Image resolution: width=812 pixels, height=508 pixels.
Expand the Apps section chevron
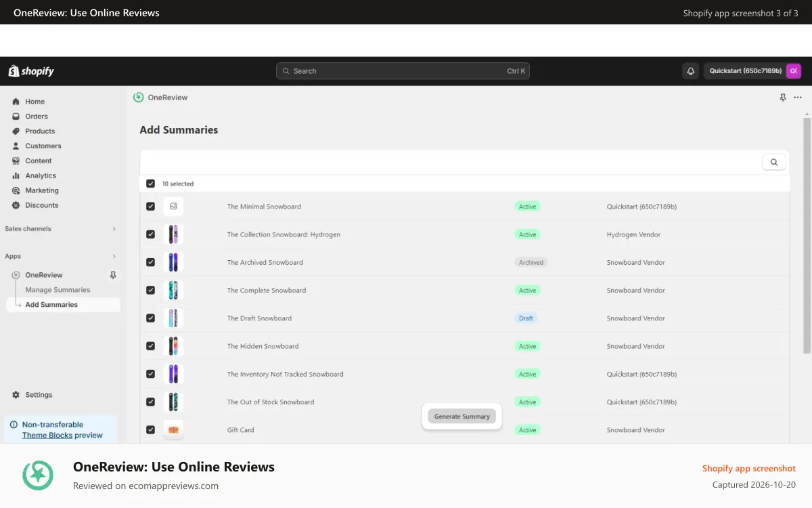coord(114,257)
